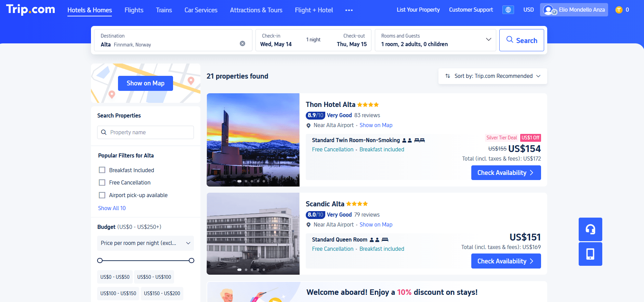Open the language globe icon
644x302 pixels.
tap(508, 10)
